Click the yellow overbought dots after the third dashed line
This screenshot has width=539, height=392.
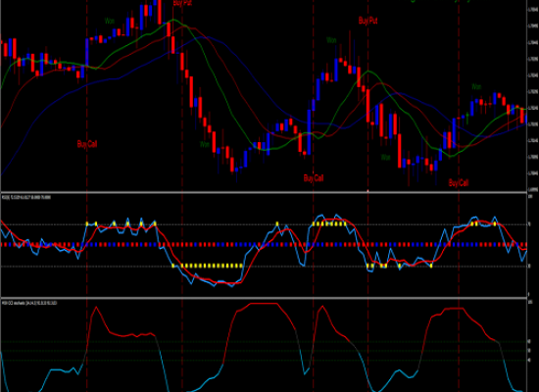(329, 223)
